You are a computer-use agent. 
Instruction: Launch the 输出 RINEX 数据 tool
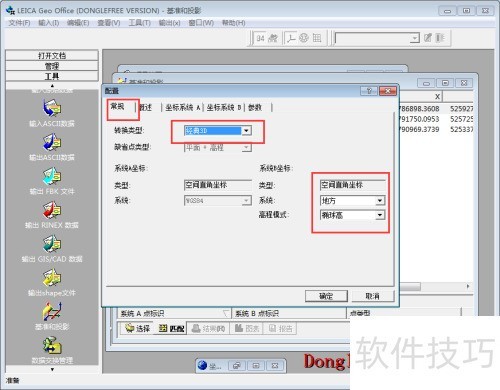pos(52,210)
